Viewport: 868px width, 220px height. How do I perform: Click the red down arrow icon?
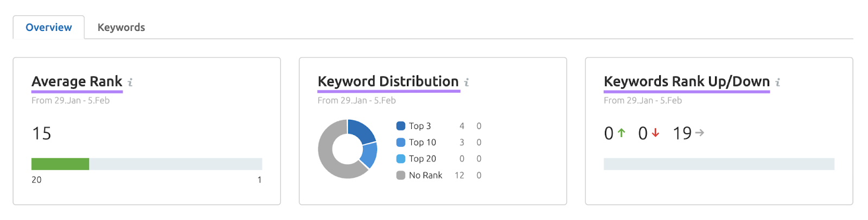pyautogui.click(x=655, y=133)
